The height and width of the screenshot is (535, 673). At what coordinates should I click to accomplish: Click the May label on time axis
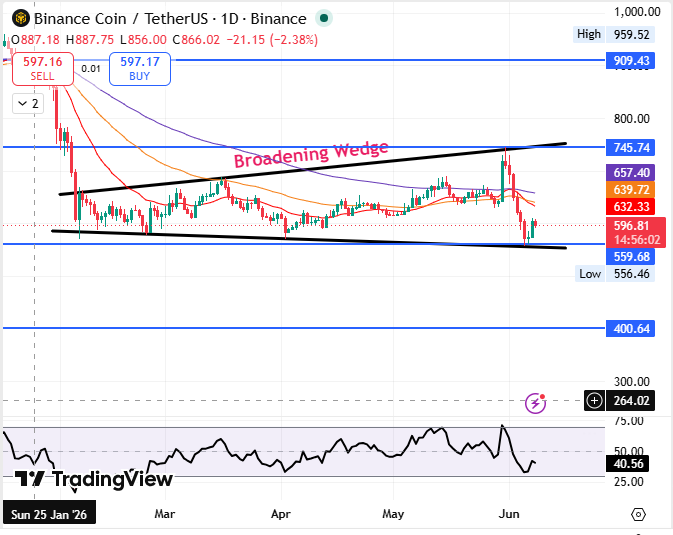[x=393, y=514]
